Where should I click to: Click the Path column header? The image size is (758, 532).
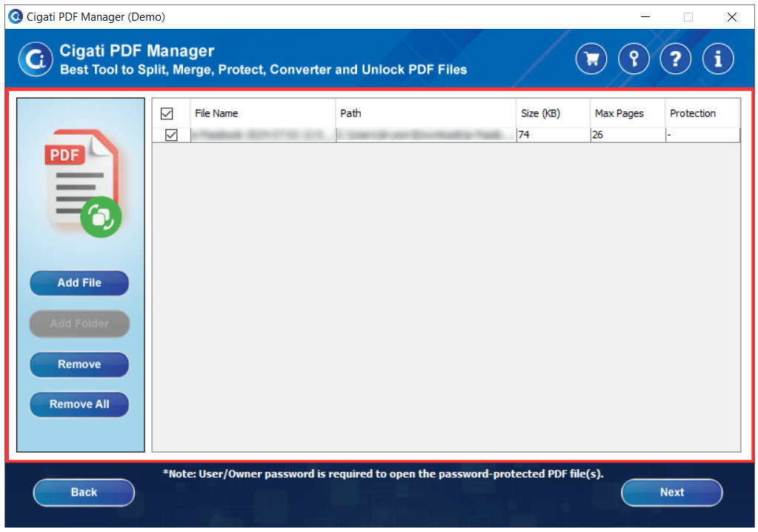pyautogui.click(x=426, y=113)
